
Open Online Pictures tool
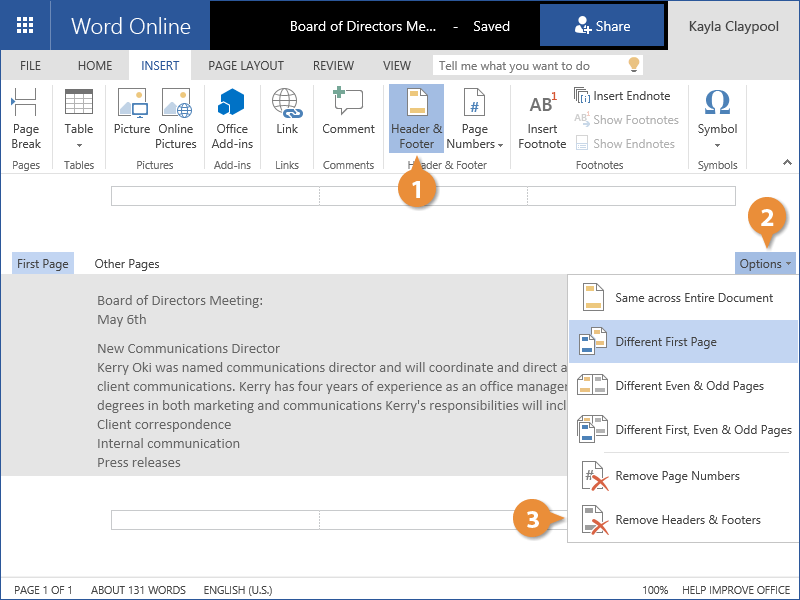pos(176,118)
